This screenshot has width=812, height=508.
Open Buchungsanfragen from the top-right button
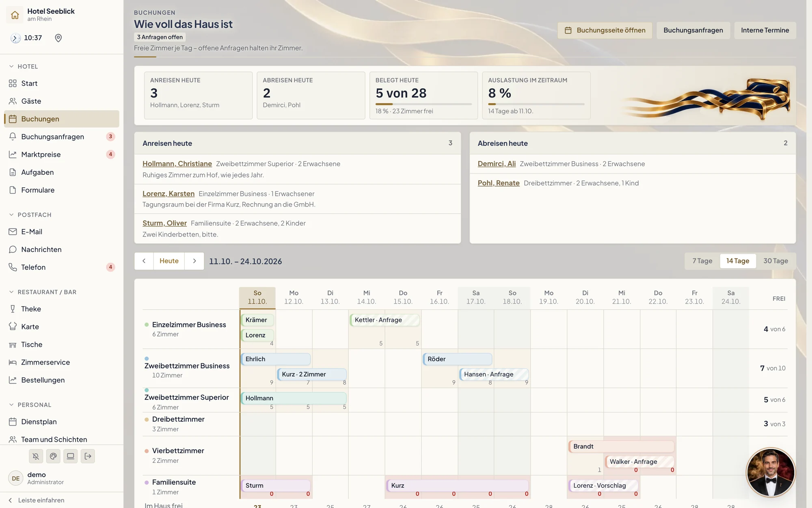pos(693,30)
